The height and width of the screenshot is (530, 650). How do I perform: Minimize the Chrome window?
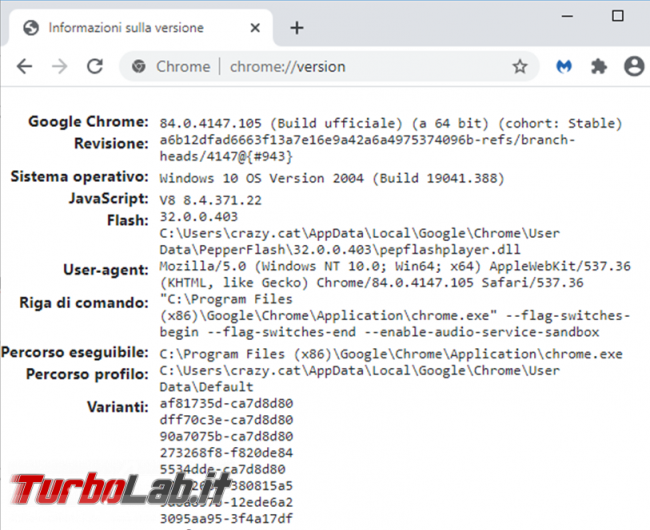[567, 16]
